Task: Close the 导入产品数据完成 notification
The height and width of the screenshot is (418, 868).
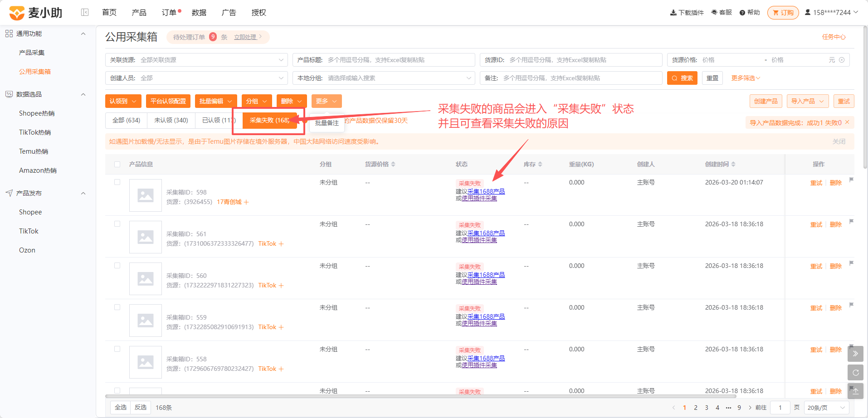Action: [847, 122]
